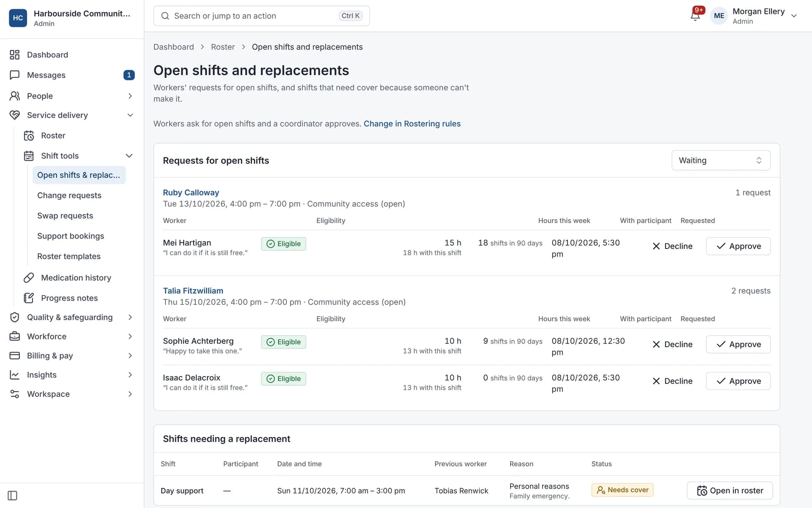Click the Workforce briefcase icon
The width and height of the screenshot is (812, 508).
15,337
